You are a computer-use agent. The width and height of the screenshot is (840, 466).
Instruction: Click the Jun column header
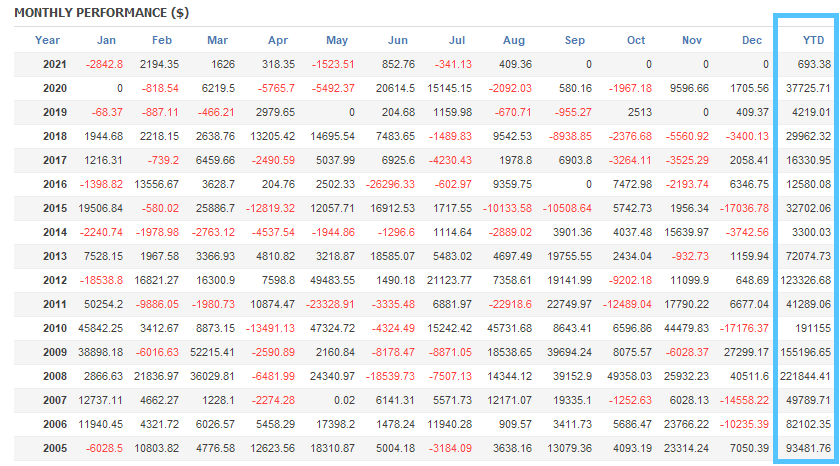tap(397, 40)
